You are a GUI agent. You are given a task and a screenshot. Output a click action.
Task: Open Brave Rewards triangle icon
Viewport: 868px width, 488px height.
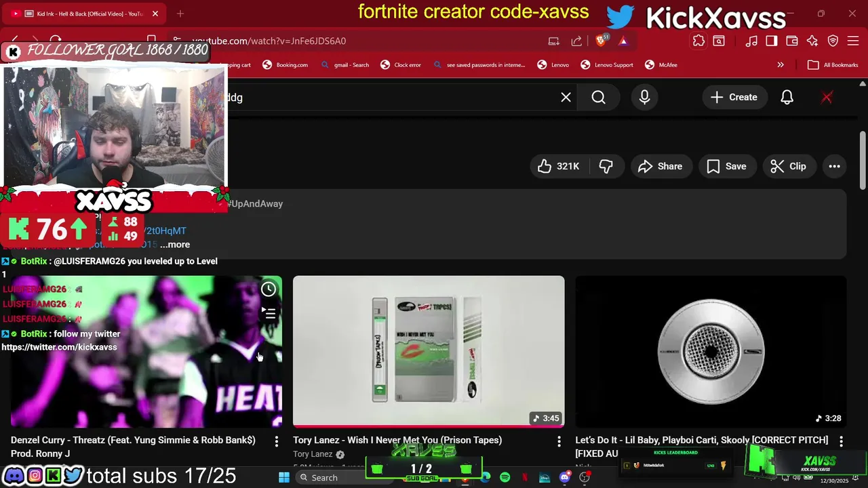pyautogui.click(x=623, y=41)
